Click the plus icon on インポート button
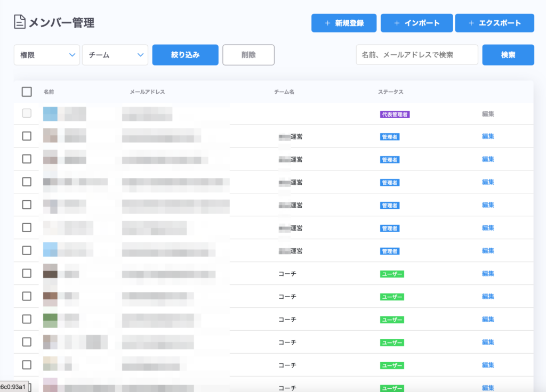The height and width of the screenshot is (392, 546). (x=397, y=23)
